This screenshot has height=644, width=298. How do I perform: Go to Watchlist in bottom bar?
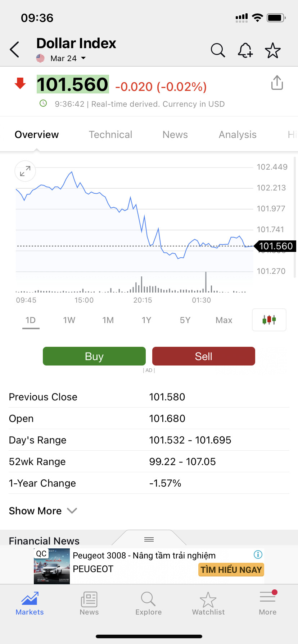click(x=208, y=603)
